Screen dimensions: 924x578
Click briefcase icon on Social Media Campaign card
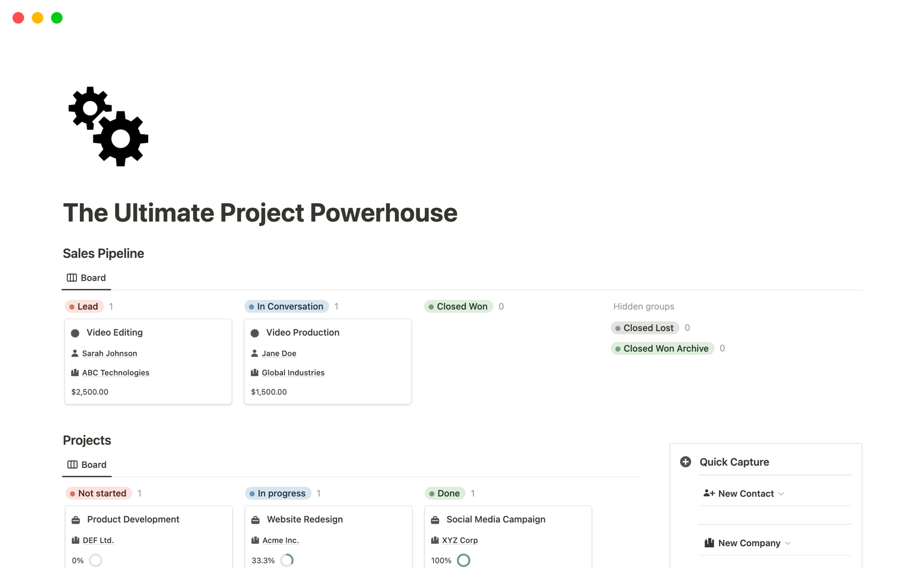tap(435, 520)
